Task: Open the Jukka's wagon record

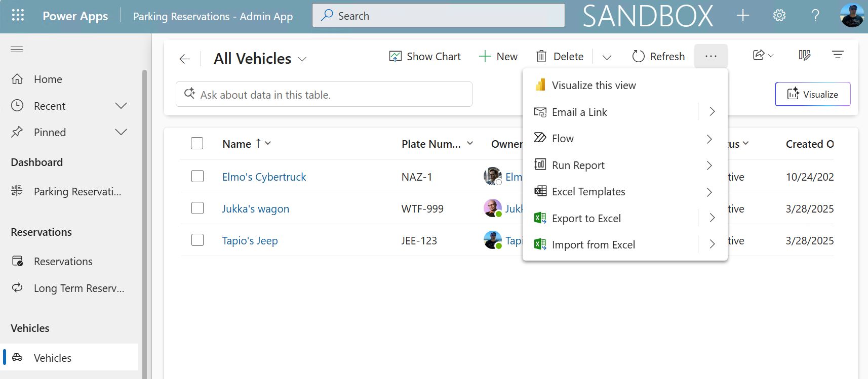Action: click(x=256, y=208)
